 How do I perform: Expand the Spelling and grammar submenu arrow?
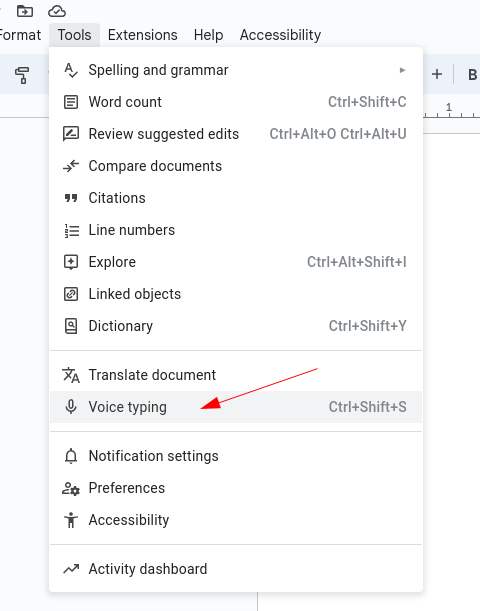click(x=402, y=70)
